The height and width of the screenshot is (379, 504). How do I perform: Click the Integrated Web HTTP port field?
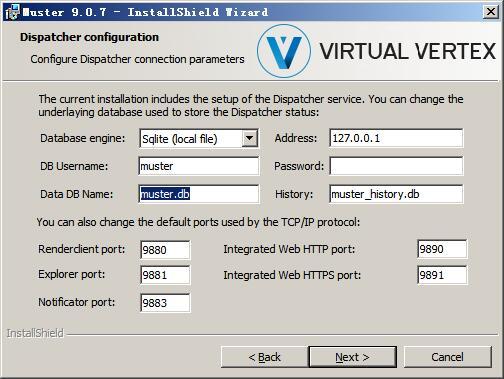[442, 249]
